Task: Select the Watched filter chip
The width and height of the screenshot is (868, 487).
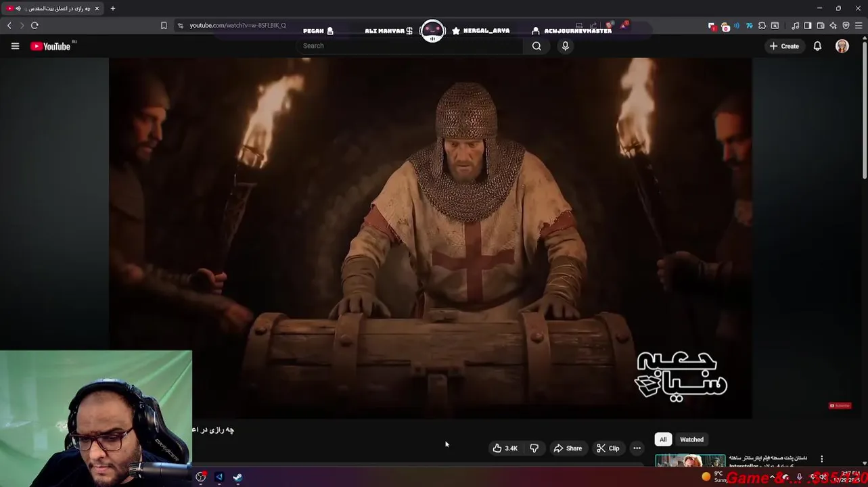Action: 691,440
